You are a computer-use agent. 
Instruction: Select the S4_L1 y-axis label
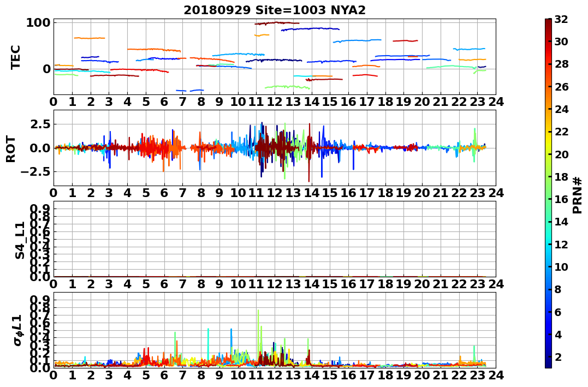click(x=20, y=240)
